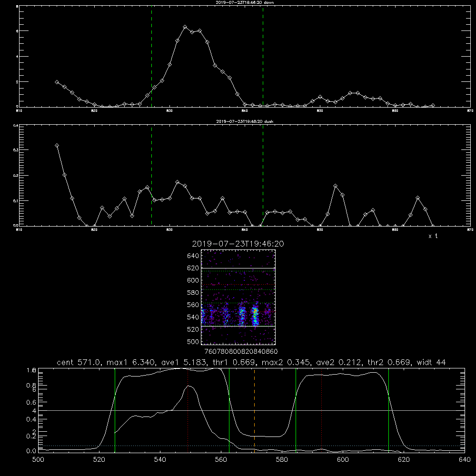476x476 pixels.
Task: Click the dusk plot title text
Action: point(245,121)
